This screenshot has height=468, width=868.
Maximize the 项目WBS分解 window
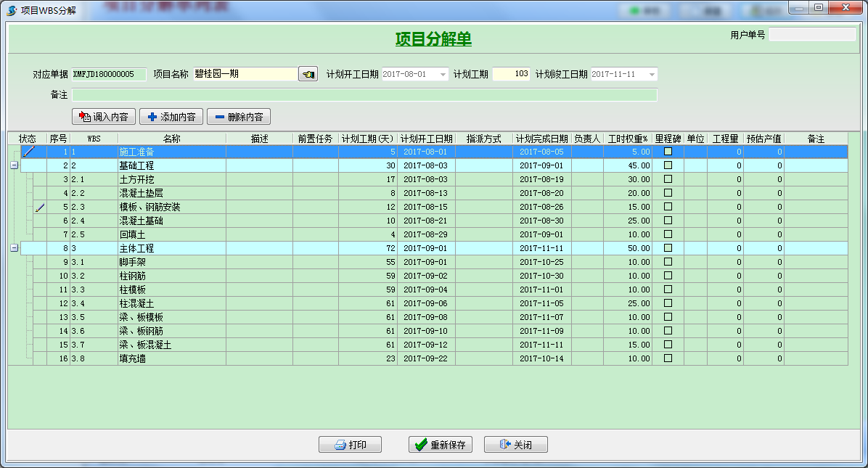click(x=819, y=8)
